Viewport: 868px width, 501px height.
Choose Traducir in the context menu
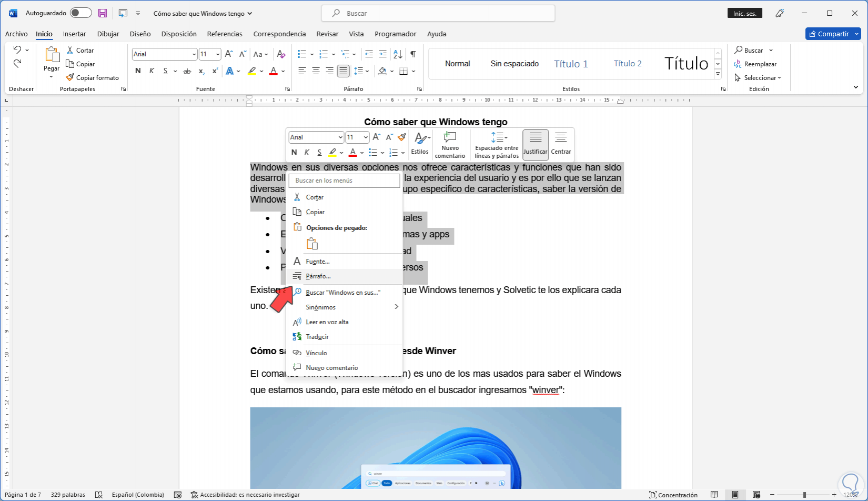345,337
